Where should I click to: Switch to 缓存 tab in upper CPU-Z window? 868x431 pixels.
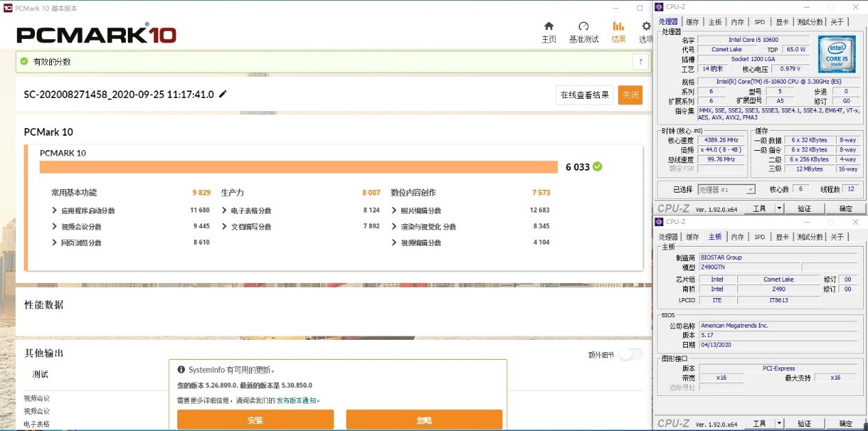point(693,22)
